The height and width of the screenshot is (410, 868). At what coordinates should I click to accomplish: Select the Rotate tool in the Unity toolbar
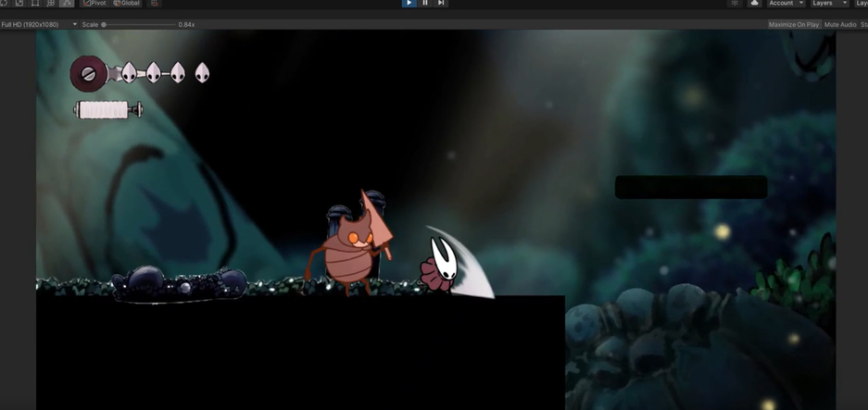point(4,3)
